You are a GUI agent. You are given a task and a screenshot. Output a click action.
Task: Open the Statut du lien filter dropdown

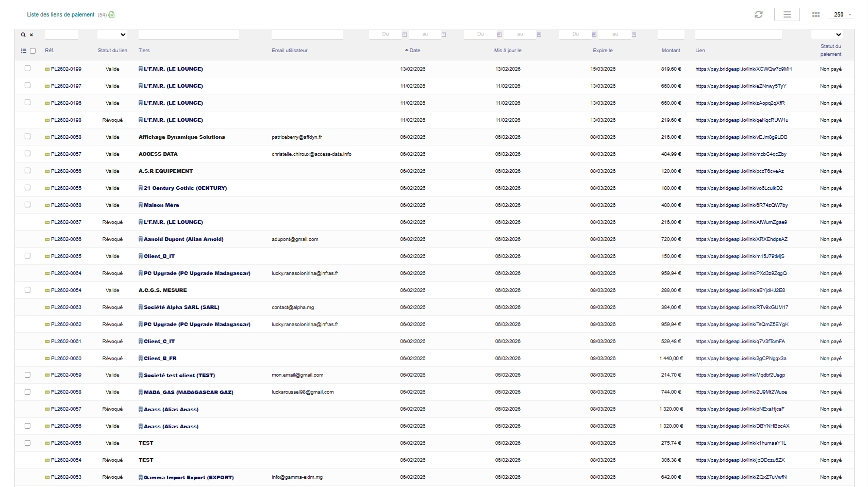[x=112, y=35]
